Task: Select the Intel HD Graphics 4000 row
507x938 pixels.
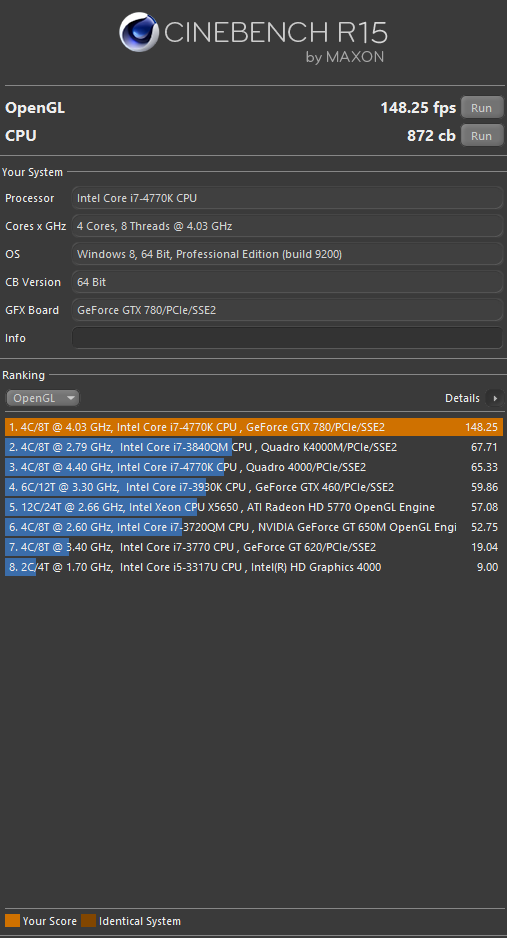Action: [x=254, y=567]
